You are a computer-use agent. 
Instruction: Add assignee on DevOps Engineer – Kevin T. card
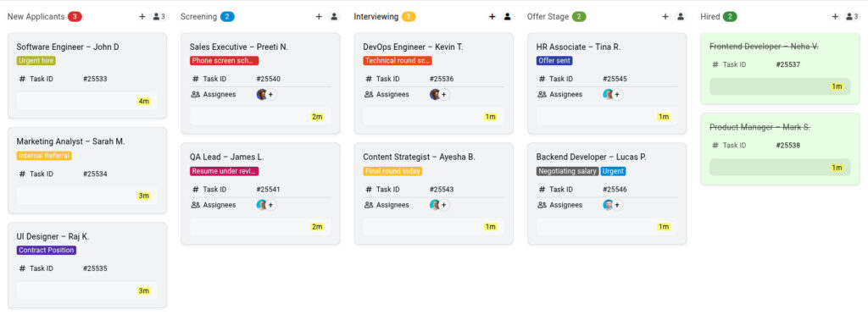coord(444,95)
